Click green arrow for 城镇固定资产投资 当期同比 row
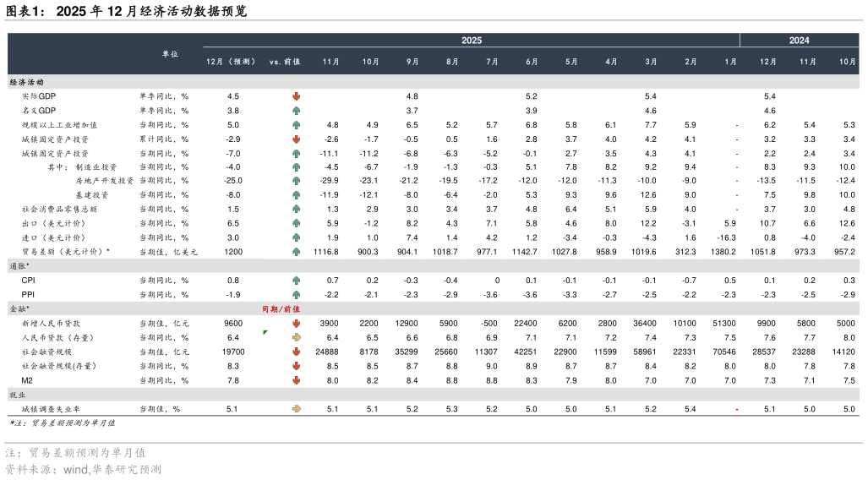The image size is (868, 480). (296, 153)
